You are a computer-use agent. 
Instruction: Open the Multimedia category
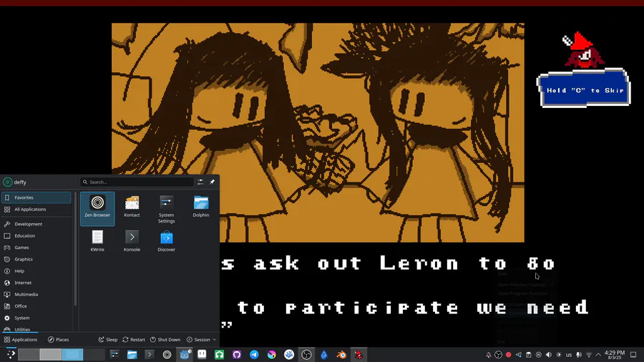tap(36, 294)
